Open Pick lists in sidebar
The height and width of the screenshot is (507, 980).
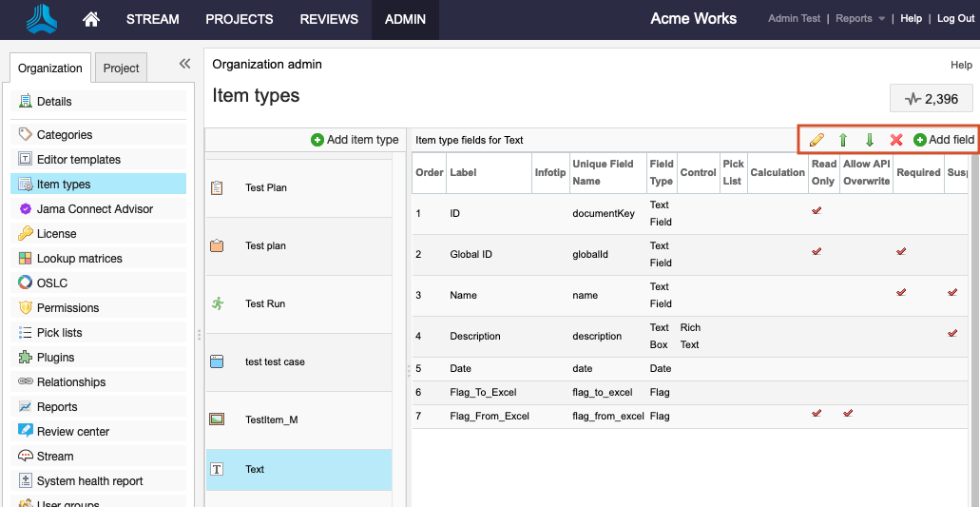tap(98, 333)
